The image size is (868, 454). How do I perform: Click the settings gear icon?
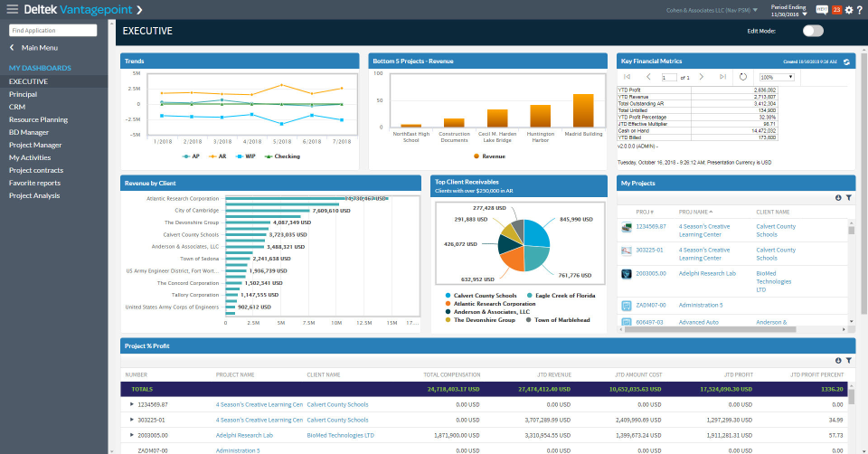point(848,10)
